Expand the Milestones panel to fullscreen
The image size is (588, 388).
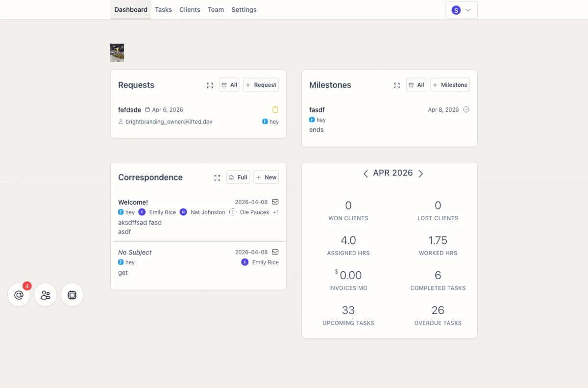click(397, 85)
